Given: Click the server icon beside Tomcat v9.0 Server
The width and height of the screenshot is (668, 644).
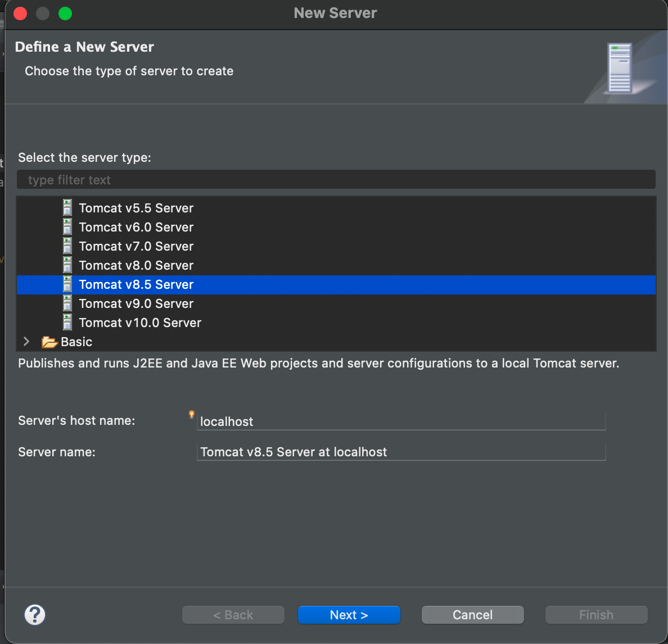Looking at the screenshot, I should pyautogui.click(x=67, y=303).
